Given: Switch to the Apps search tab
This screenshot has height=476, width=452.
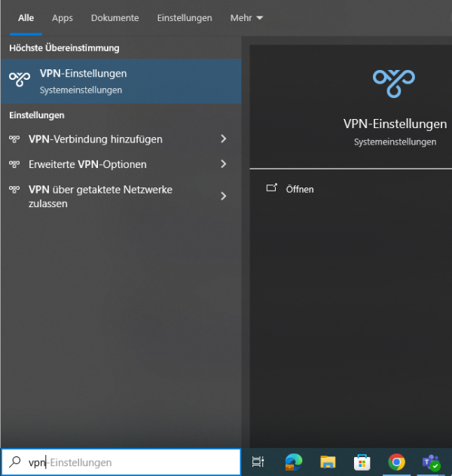Looking at the screenshot, I should click(63, 18).
